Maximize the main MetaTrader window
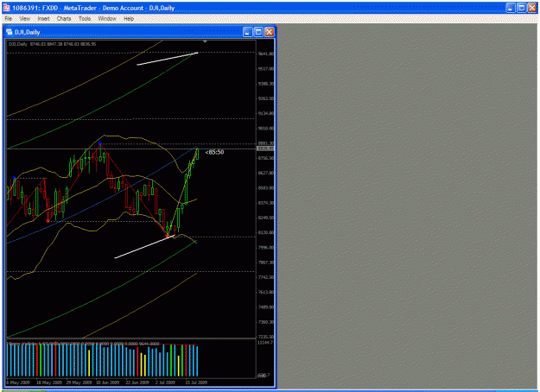Screen dimensions: 540x392 point(521,8)
